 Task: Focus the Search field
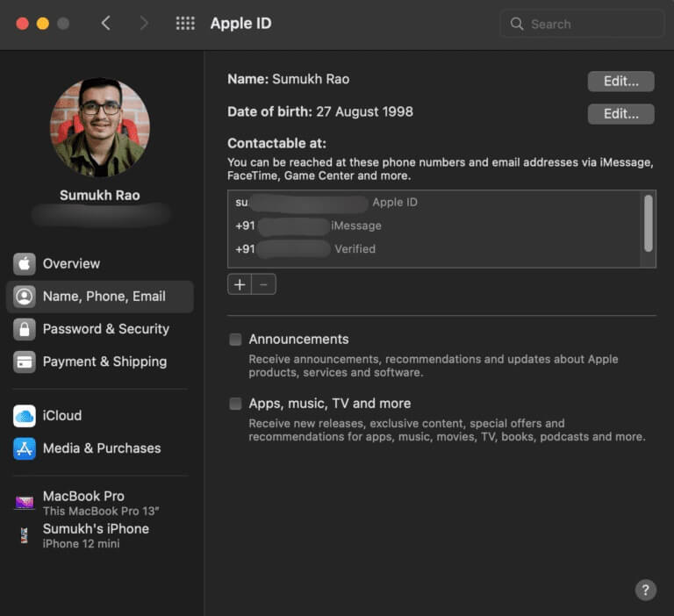coord(583,24)
